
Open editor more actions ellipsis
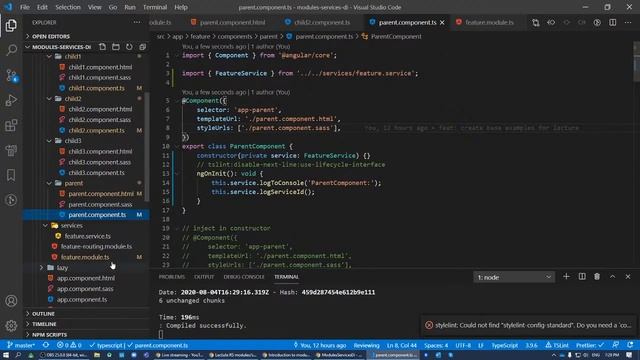pyautogui.click(x=628, y=23)
